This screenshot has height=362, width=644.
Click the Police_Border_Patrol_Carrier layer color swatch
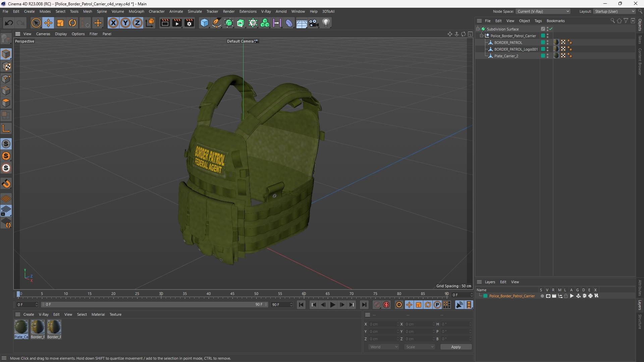pyautogui.click(x=485, y=296)
